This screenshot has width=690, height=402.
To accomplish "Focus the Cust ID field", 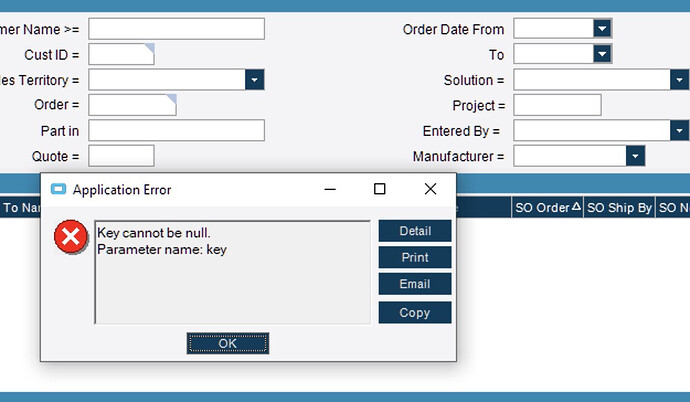I will click(120, 54).
